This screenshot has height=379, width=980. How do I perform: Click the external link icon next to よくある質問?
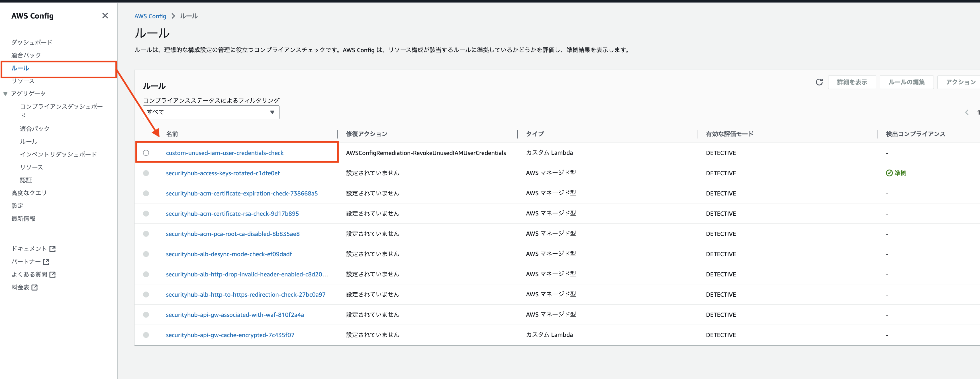[53, 274]
